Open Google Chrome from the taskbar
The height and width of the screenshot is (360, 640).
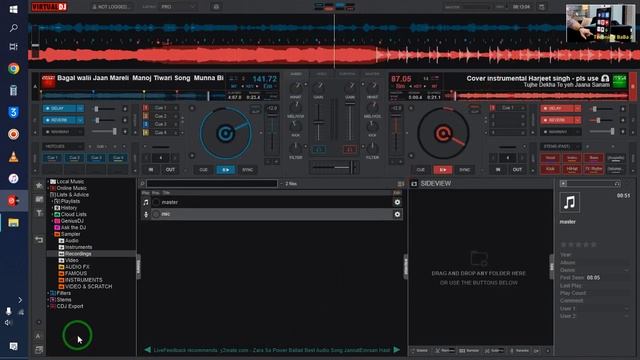[x=13, y=69]
